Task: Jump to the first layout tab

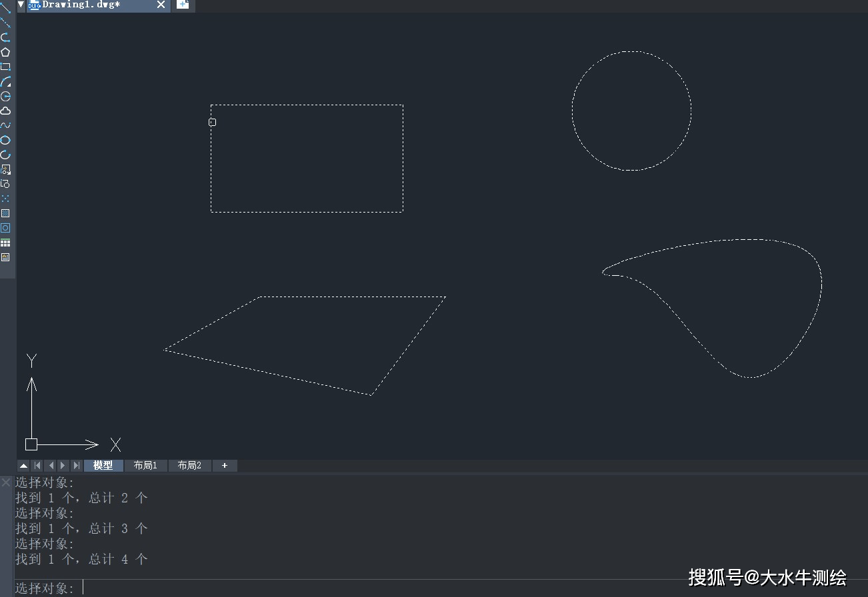Action: click(x=37, y=466)
